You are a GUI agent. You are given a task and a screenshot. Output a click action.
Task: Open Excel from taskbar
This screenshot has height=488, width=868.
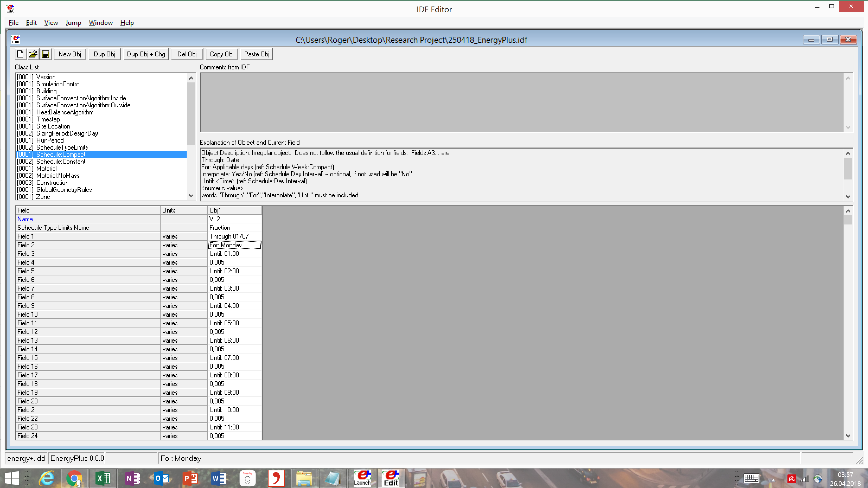coord(103,478)
